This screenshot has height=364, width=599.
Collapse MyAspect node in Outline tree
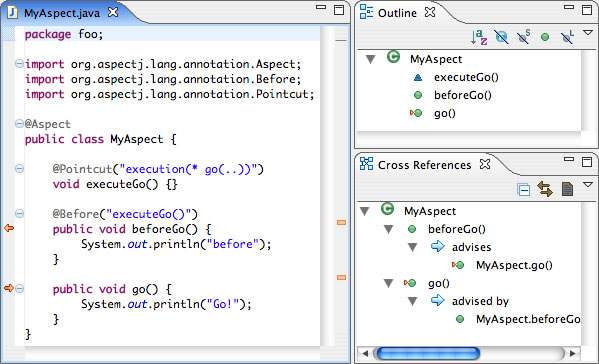pyautogui.click(x=370, y=59)
